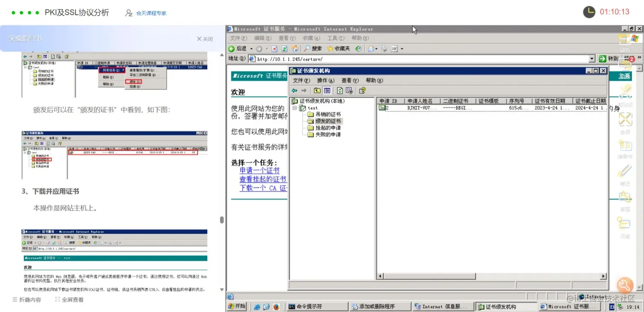Close the 实验指导书 panel with 关闭
Viewport: 644px width, 312px height.
click(x=205, y=39)
